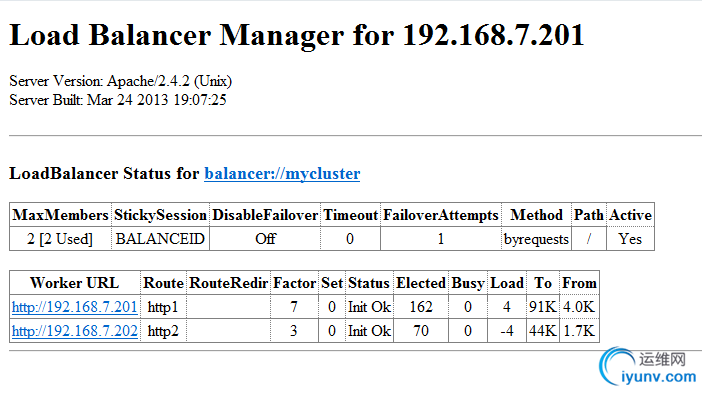The image size is (702, 393).
Task: Click the Load column header
Action: coord(507,283)
